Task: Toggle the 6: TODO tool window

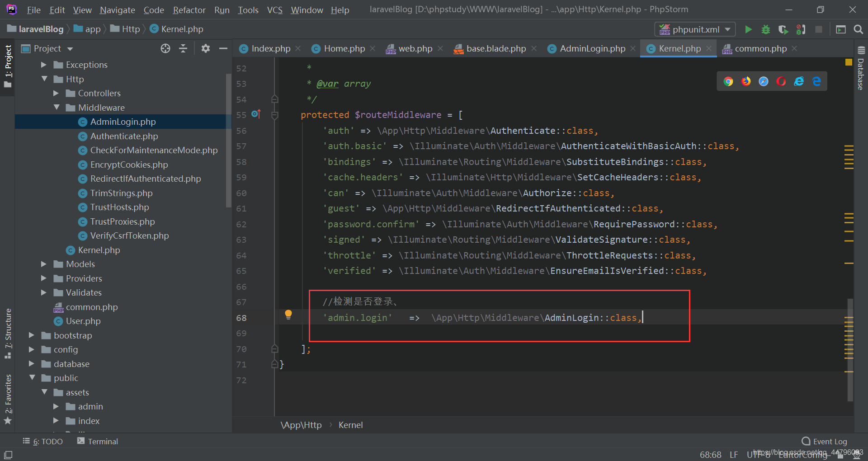Action: pos(43,442)
